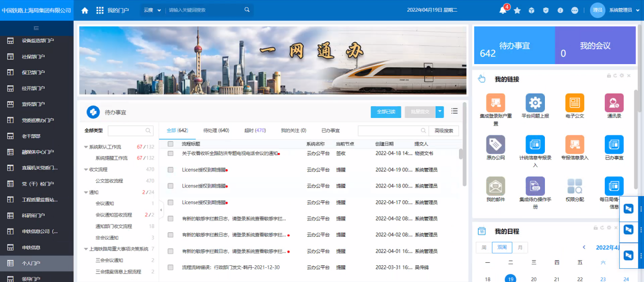Open dropdown arrow next to 批量提交

[x=440, y=112]
